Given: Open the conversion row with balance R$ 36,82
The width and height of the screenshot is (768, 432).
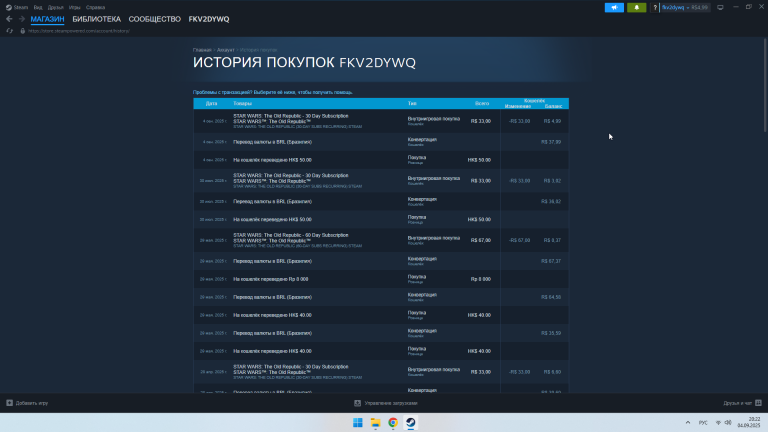Looking at the screenshot, I should pos(381,201).
